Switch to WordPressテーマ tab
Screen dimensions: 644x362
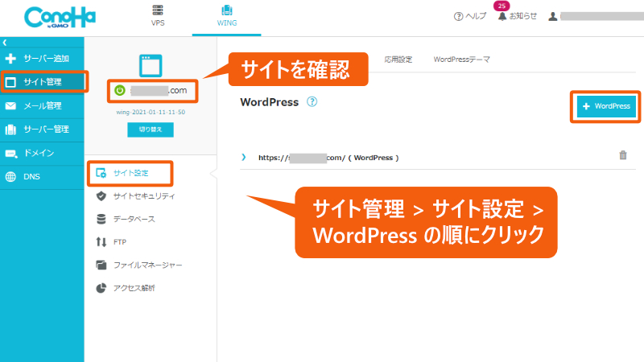(x=461, y=60)
